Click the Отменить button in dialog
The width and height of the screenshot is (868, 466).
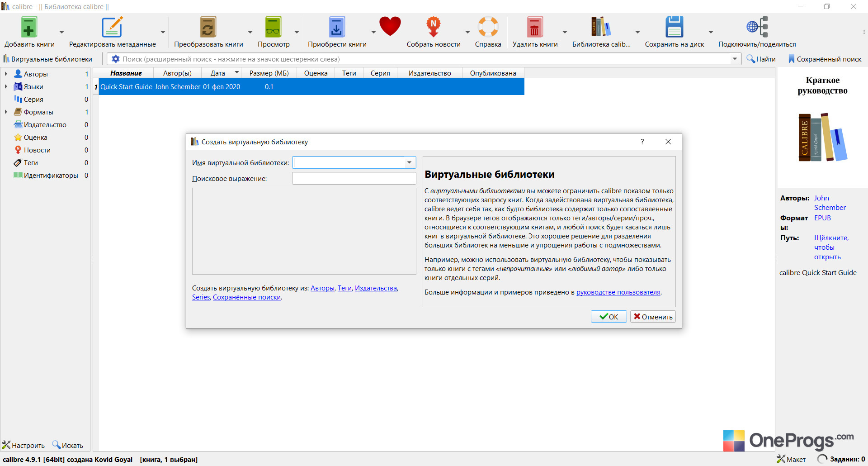pyautogui.click(x=653, y=317)
